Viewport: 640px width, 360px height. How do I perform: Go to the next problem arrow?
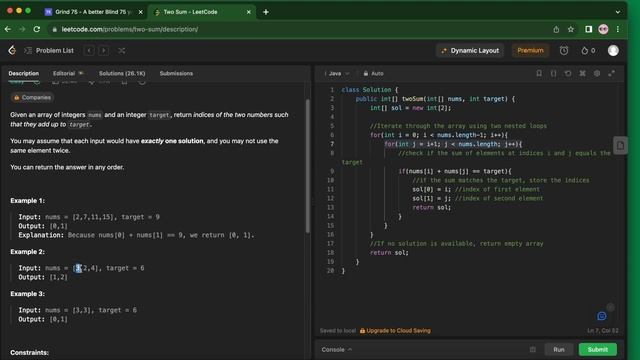coord(104,51)
